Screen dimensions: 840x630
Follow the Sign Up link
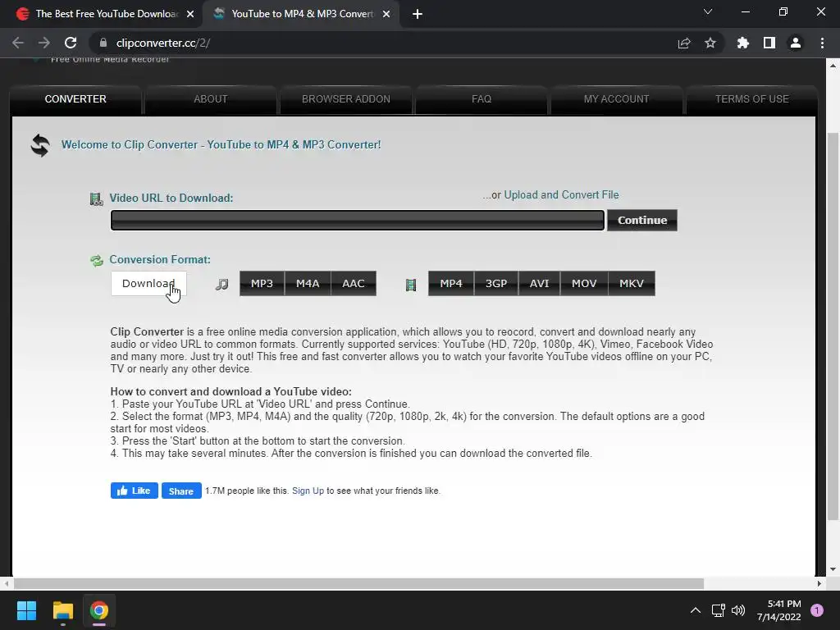click(x=308, y=491)
